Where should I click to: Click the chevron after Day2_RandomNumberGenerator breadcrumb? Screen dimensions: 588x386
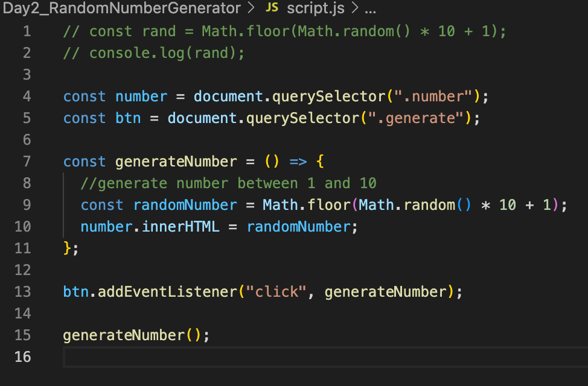(x=251, y=8)
